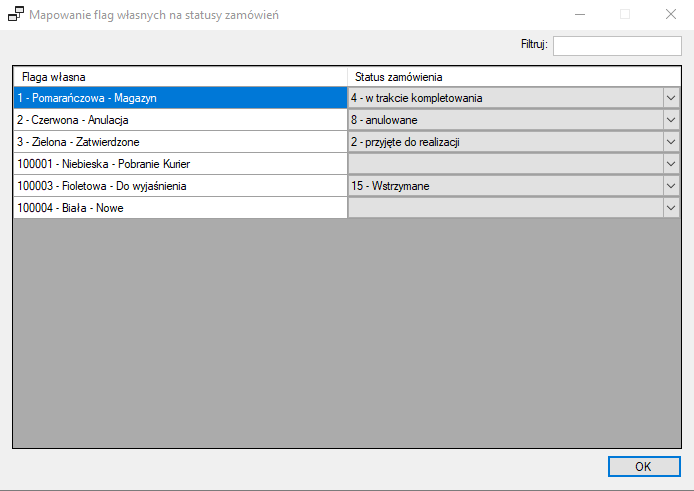
Task: Open the '2 - przyjęte do realizacji' dropdown
Action: point(670,142)
